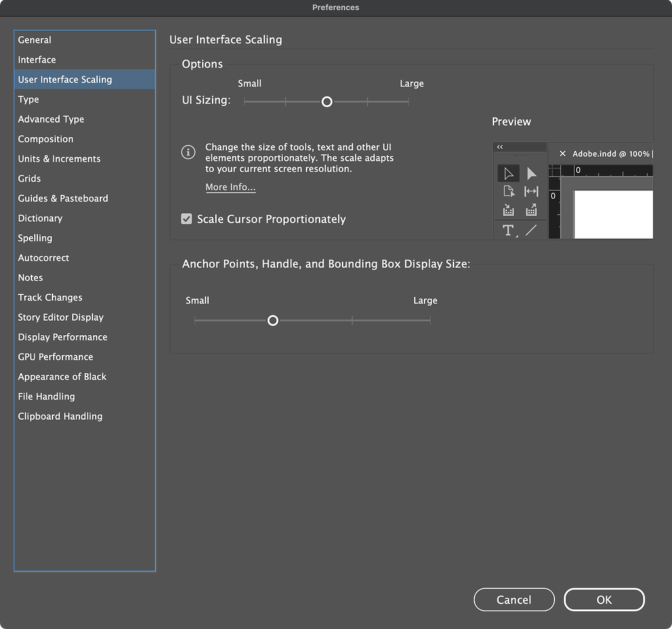Select the Direct Selection tool in preview

[x=532, y=173]
